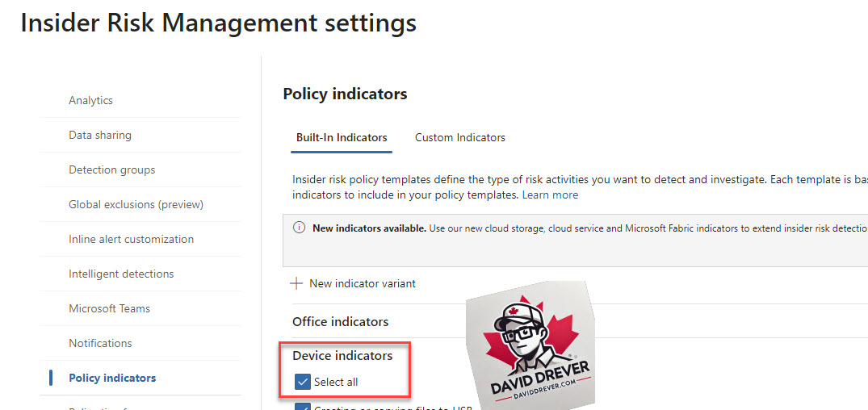
Task: Click New indicator variant button
Action: point(353,284)
